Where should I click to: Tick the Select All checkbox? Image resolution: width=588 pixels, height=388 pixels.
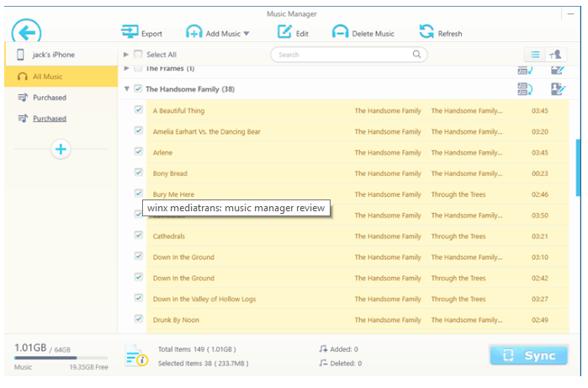tap(138, 55)
